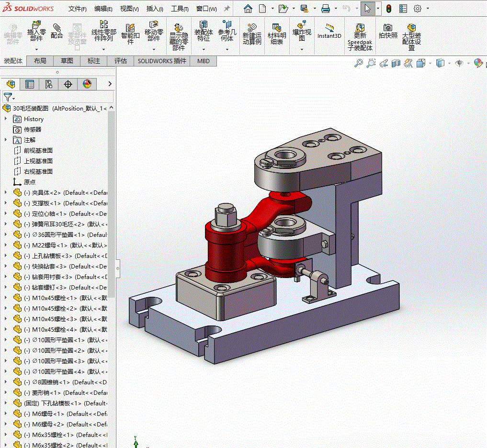
Task: Expand the 夹具体<2> component node
Action: [6, 192]
